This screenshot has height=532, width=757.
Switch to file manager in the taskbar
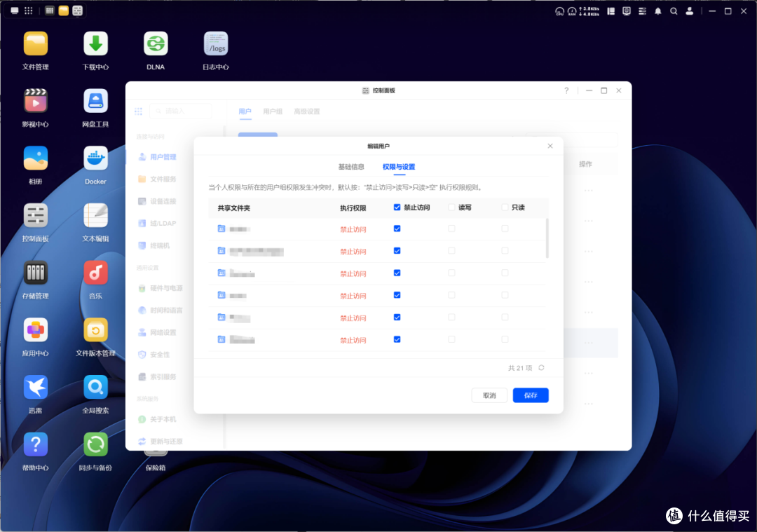point(63,11)
